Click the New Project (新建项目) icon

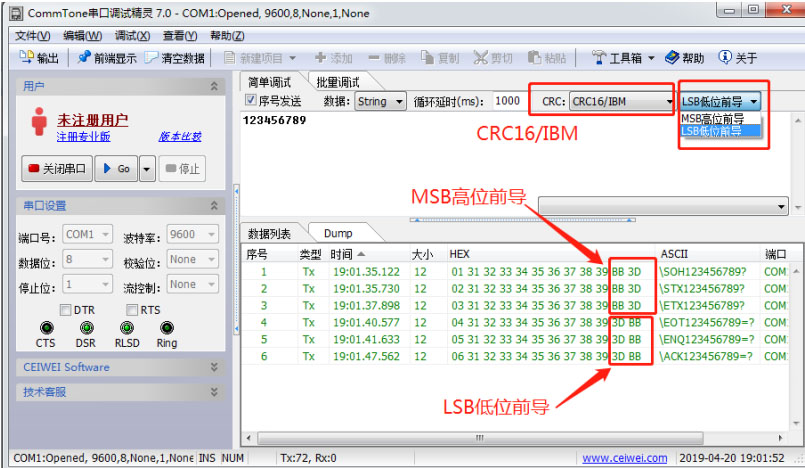(x=230, y=57)
